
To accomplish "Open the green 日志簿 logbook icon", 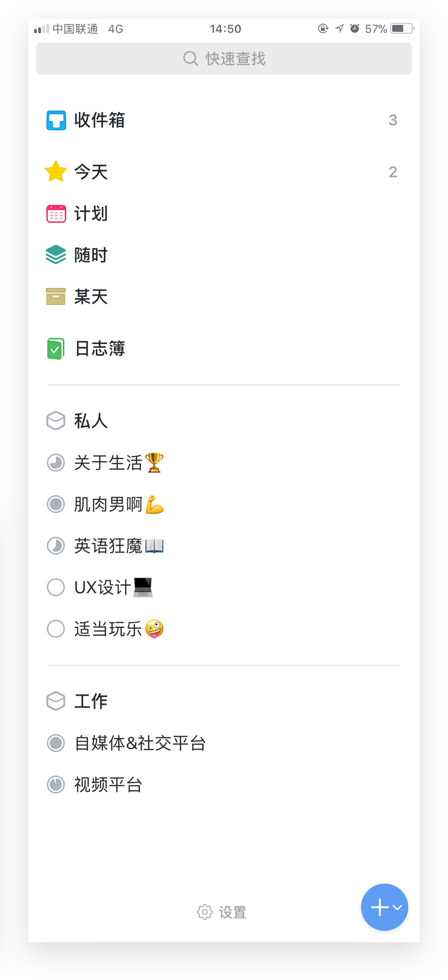I will 56,349.
